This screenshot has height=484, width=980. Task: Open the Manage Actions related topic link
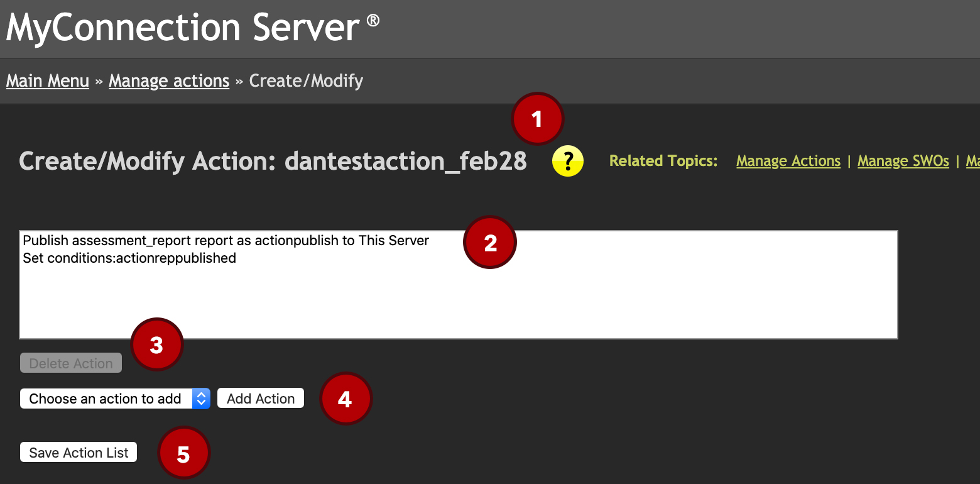coord(788,162)
